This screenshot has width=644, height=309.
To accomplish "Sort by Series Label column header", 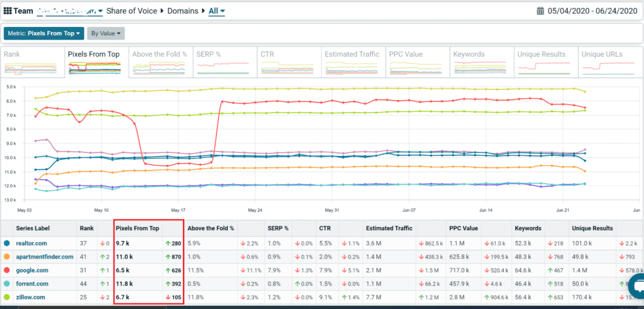I will click(x=33, y=228).
